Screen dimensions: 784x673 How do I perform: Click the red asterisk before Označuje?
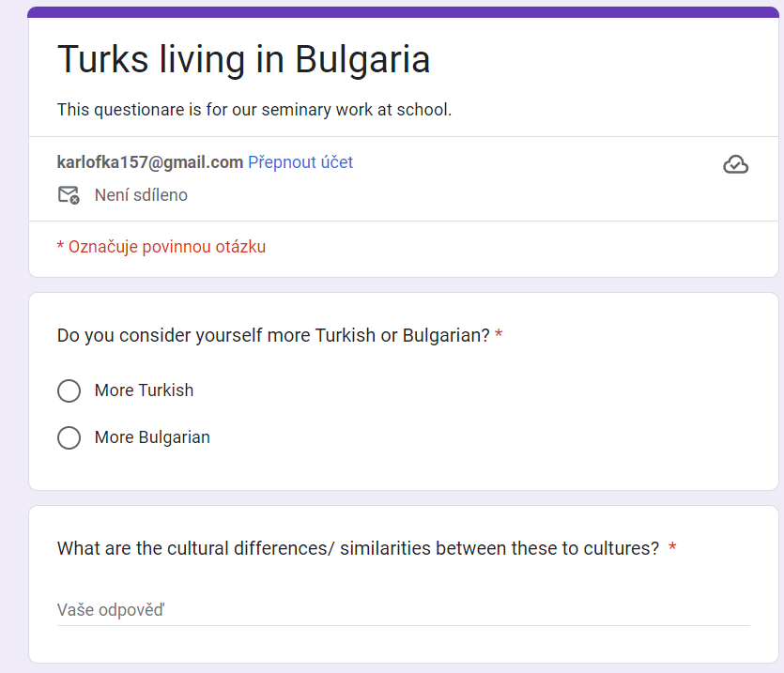tap(60, 246)
